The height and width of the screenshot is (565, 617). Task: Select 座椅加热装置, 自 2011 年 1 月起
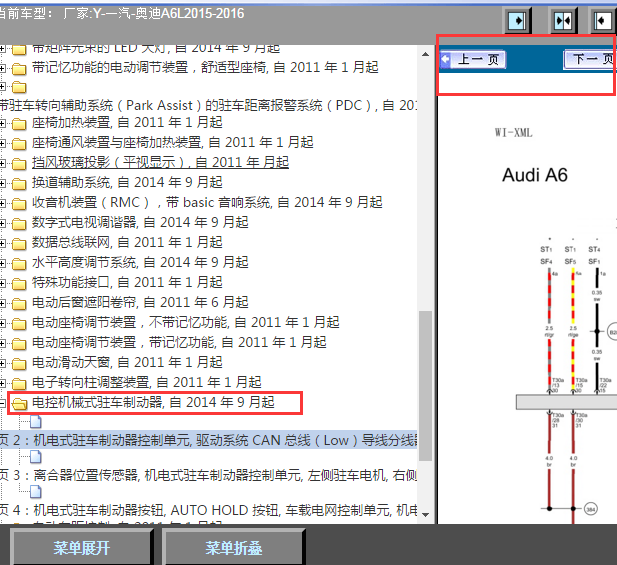click(127, 122)
